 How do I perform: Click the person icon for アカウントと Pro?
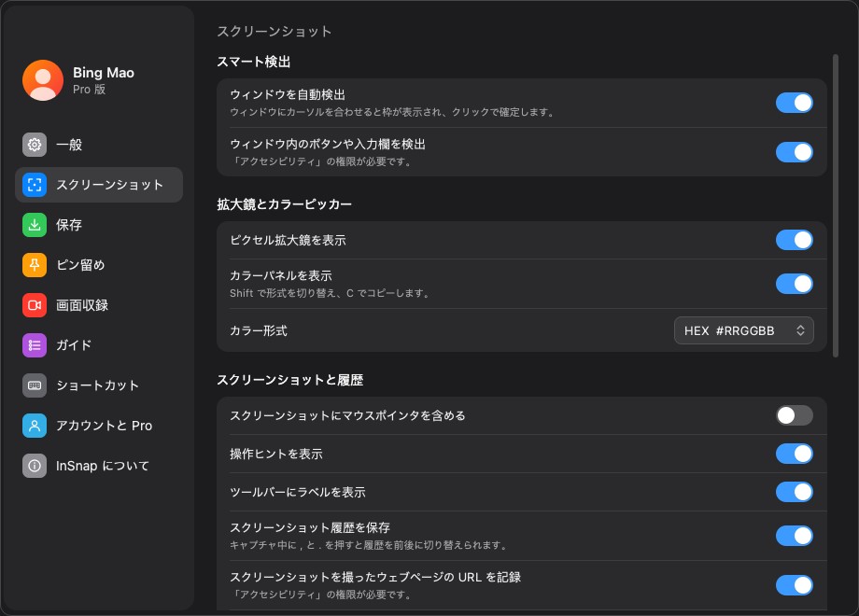pyautogui.click(x=35, y=426)
